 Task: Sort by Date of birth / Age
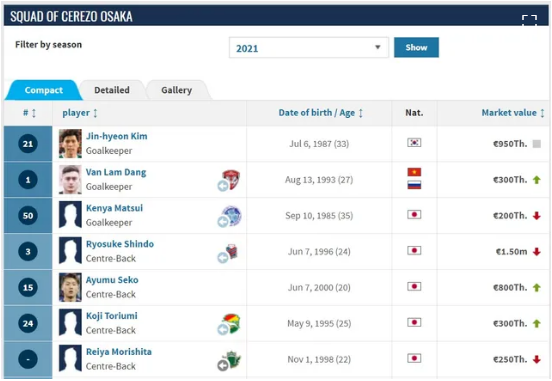(x=320, y=113)
